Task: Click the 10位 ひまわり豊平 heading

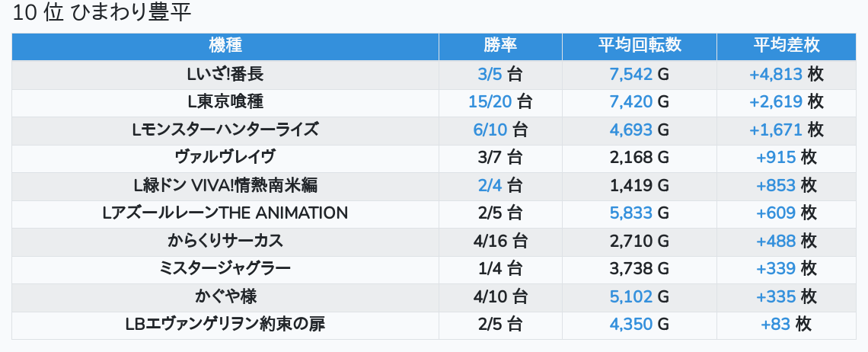Action: (102, 13)
